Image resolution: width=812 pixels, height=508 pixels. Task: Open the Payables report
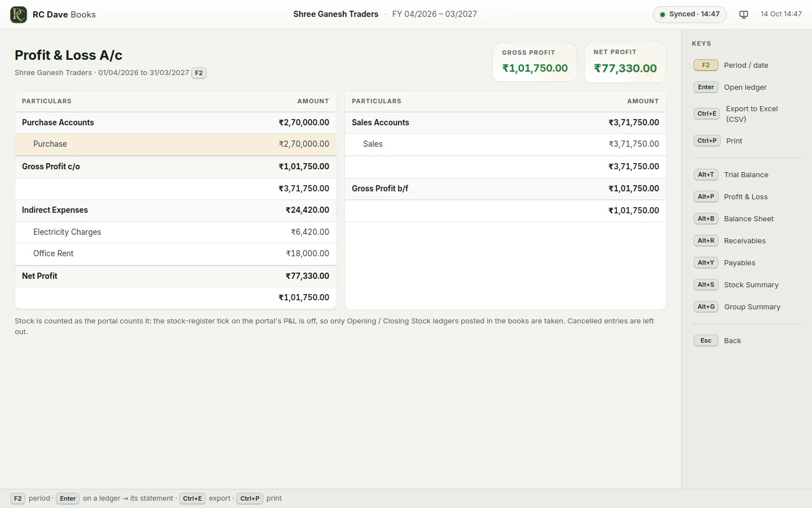[747, 262]
